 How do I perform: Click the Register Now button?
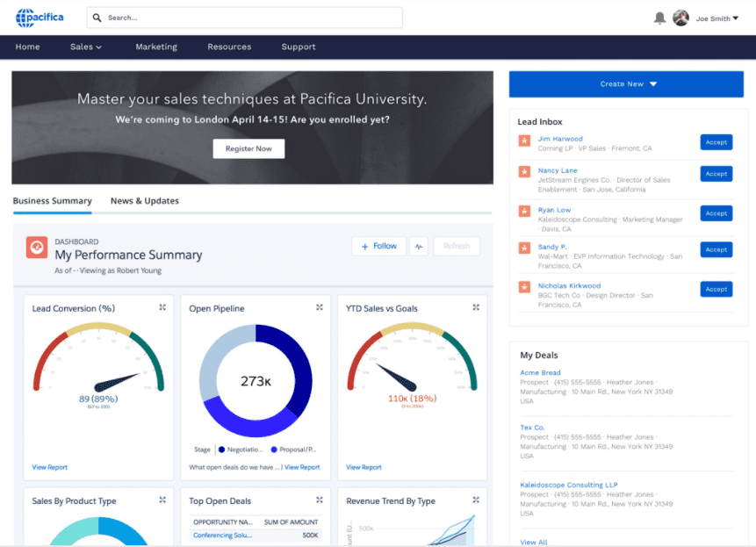[248, 148]
